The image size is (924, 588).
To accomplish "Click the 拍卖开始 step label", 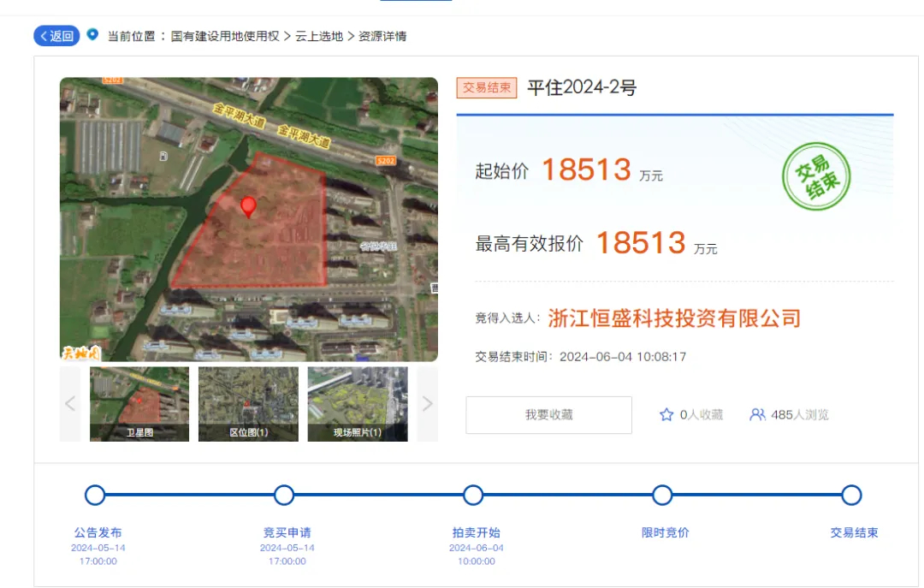I will click(477, 532).
